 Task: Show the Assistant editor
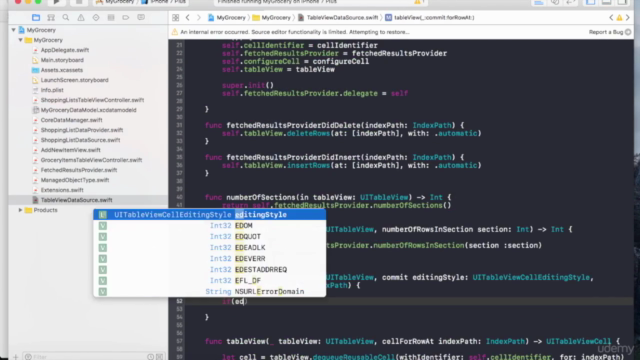point(555,2)
